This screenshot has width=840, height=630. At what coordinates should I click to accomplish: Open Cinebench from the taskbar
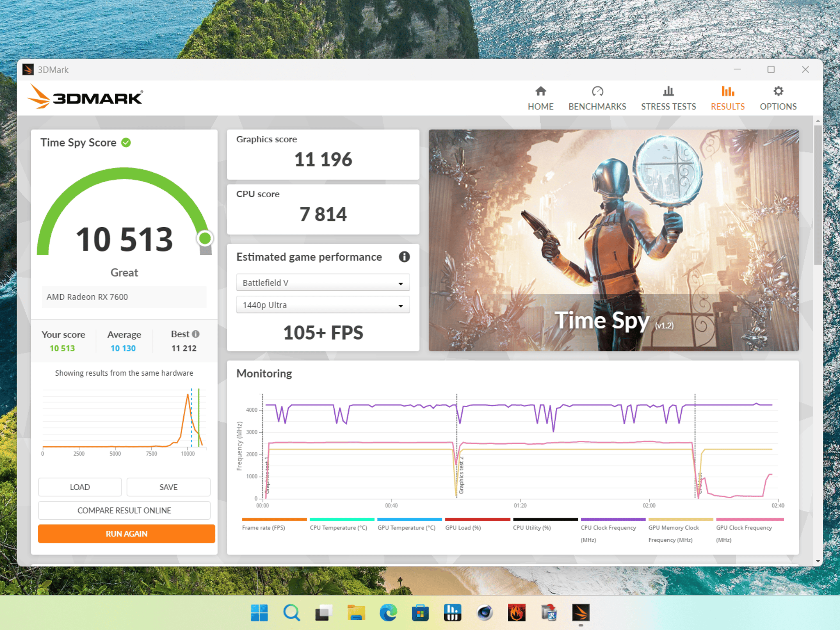click(484, 613)
